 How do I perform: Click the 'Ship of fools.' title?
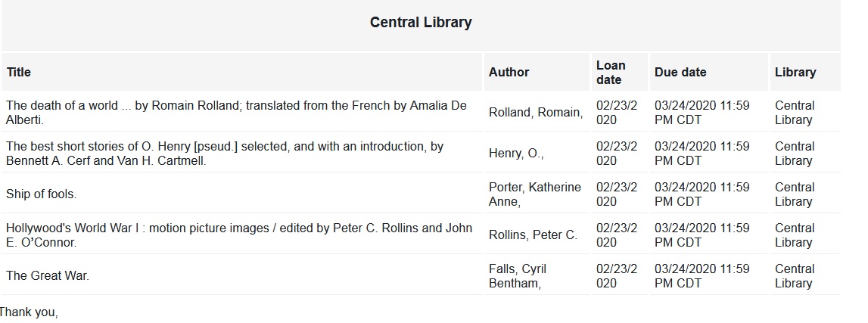[41, 194]
